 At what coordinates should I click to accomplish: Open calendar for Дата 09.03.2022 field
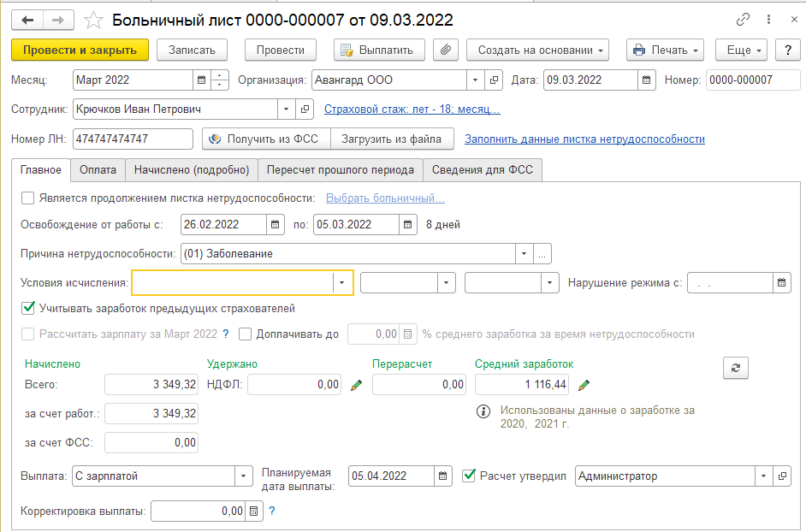(x=647, y=80)
